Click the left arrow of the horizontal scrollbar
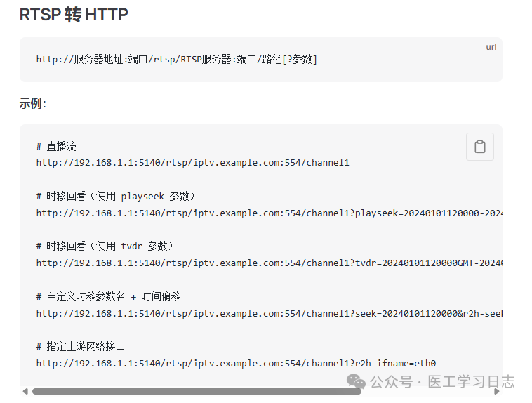The height and width of the screenshot is (403, 532). [25, 392]
